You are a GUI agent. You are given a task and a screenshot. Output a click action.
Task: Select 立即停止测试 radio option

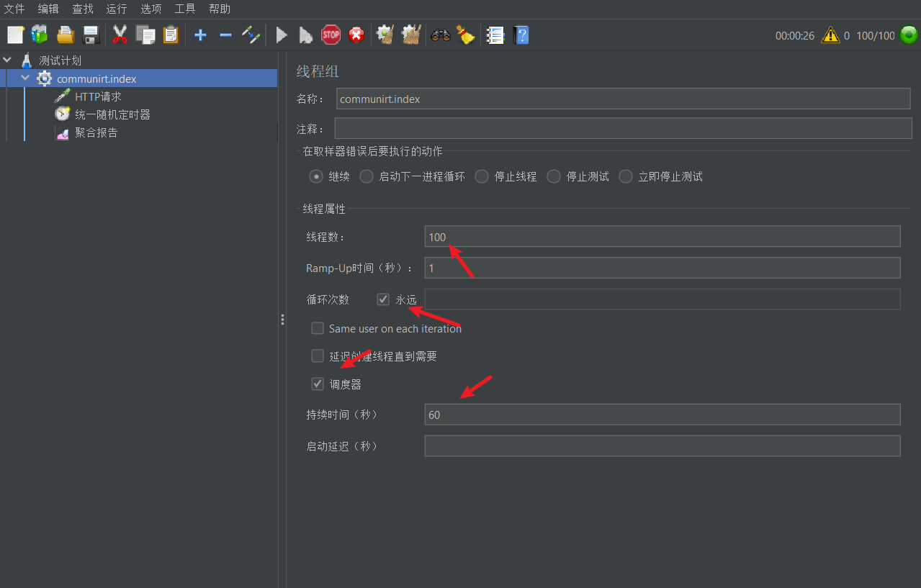click(626, 176)
